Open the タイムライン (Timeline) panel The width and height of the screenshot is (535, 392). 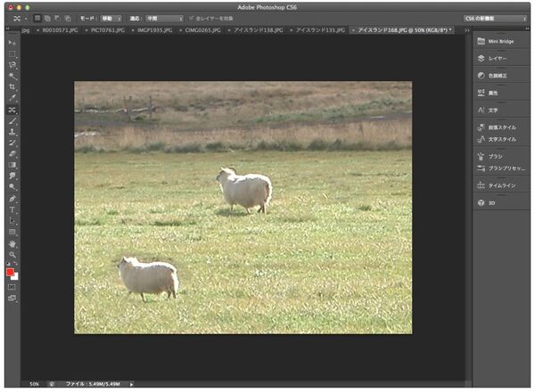coord(500,185)
